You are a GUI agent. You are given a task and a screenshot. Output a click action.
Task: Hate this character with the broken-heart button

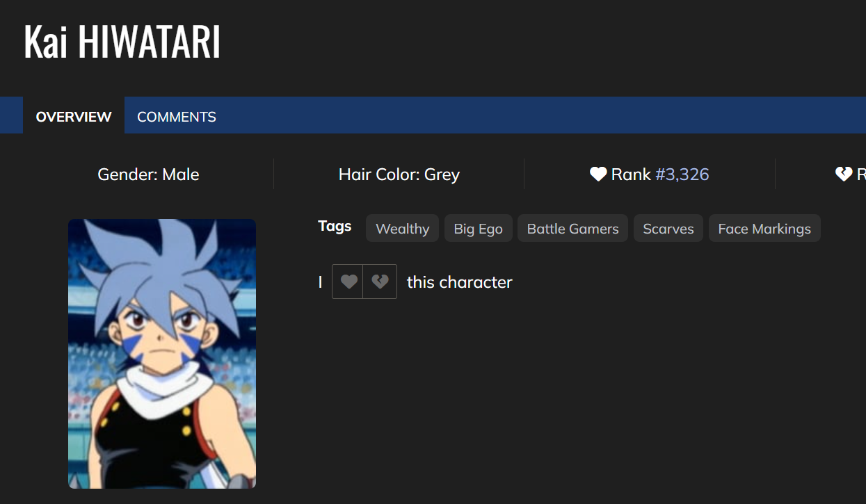point(380,282)
